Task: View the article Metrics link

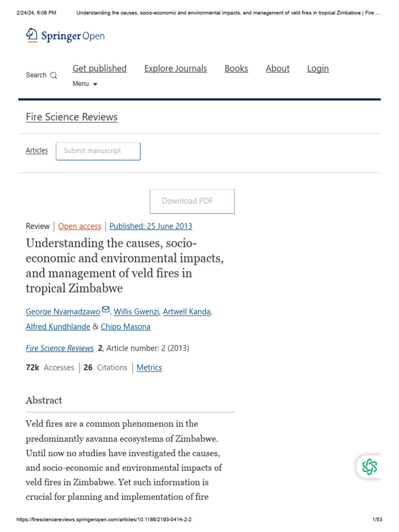Action: click(x=149, y=367)
